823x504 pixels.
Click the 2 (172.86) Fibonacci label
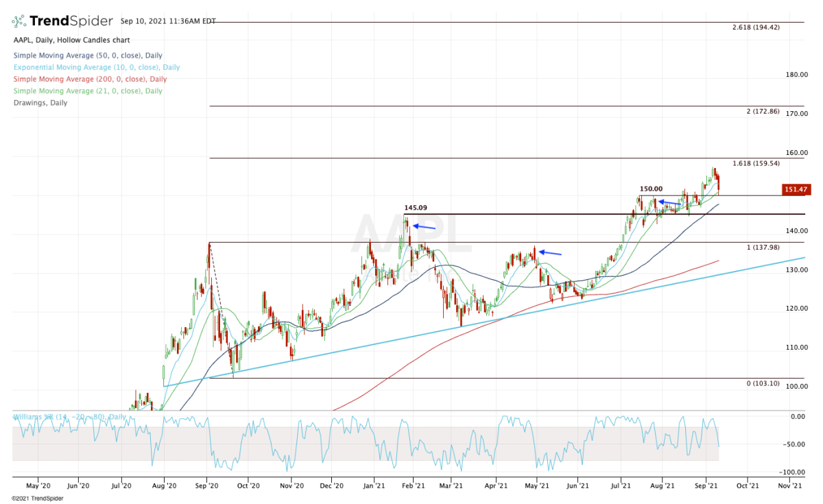(763, 111)
